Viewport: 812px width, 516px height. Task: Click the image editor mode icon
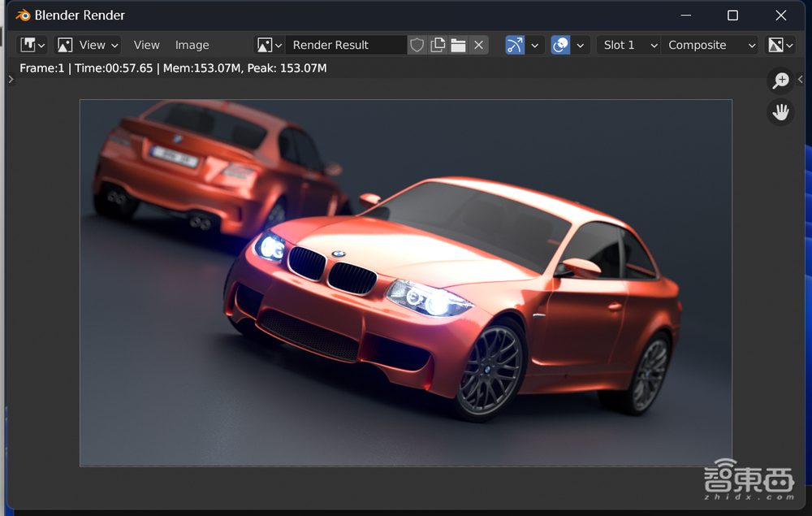(x=65, y=46)
